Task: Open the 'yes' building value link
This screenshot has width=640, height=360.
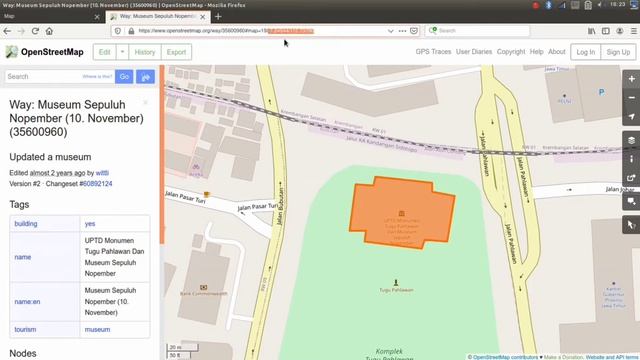Action: pos(90,224)
